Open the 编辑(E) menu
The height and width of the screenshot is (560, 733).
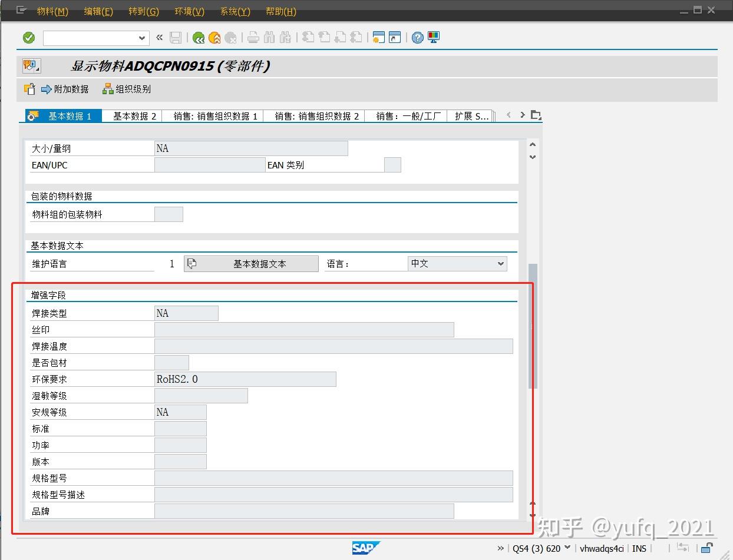tap(98, 11)
